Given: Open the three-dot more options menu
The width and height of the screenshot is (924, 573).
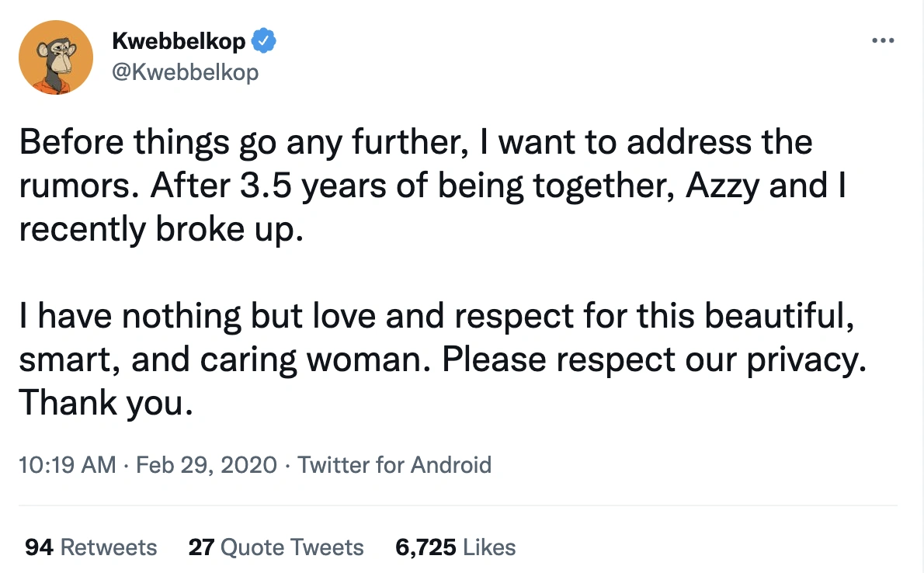Looking at the screenshot, I should [884, 40].
